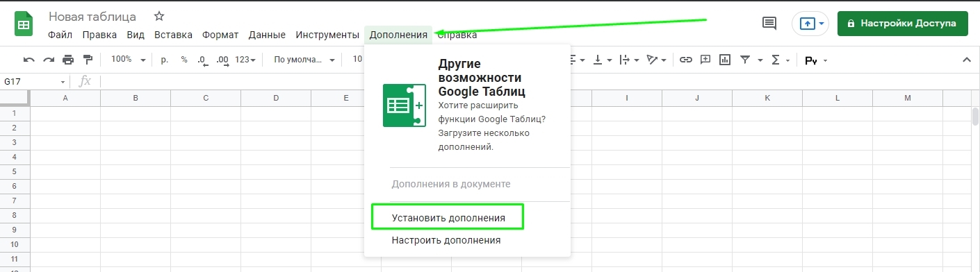Close the Дополнения menu
Image resolution: width=980 pixels, height=272 pixels.
click(x=398, y=35)
